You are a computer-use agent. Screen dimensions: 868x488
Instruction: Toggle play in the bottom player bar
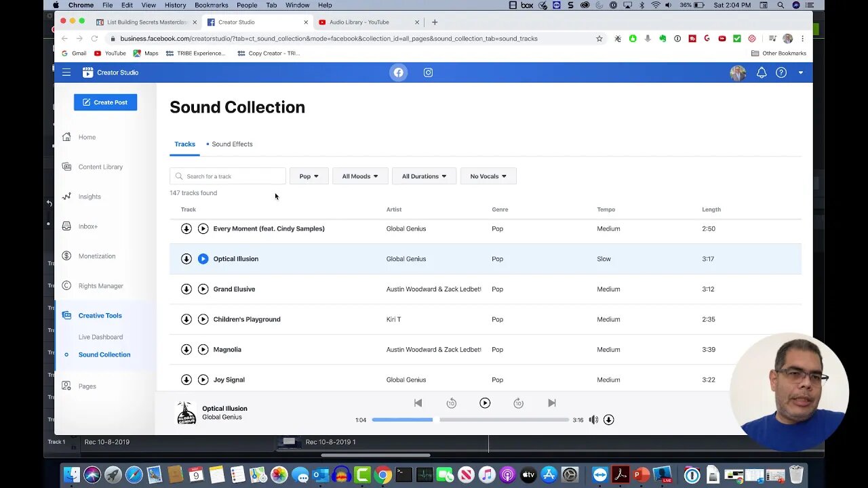click(x=485, y=403)
